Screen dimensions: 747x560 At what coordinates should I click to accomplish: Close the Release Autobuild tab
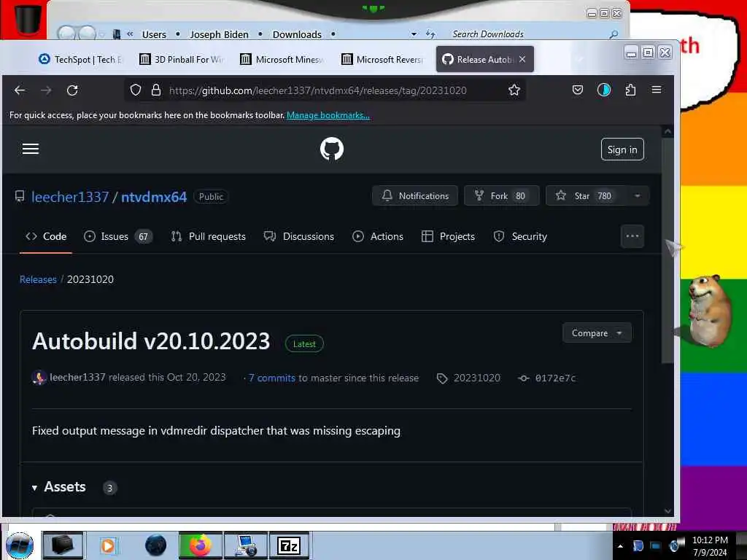(x=522, y=59)
